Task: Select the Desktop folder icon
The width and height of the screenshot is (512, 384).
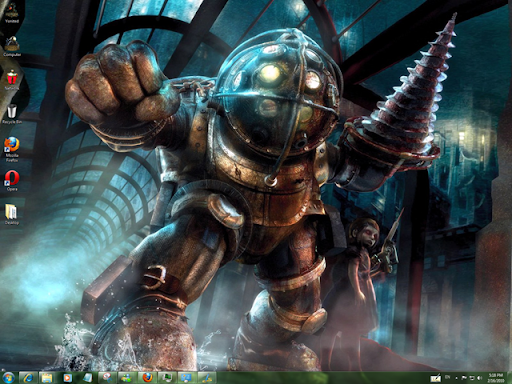Action: pyautogui.click(x=12, y=215)
